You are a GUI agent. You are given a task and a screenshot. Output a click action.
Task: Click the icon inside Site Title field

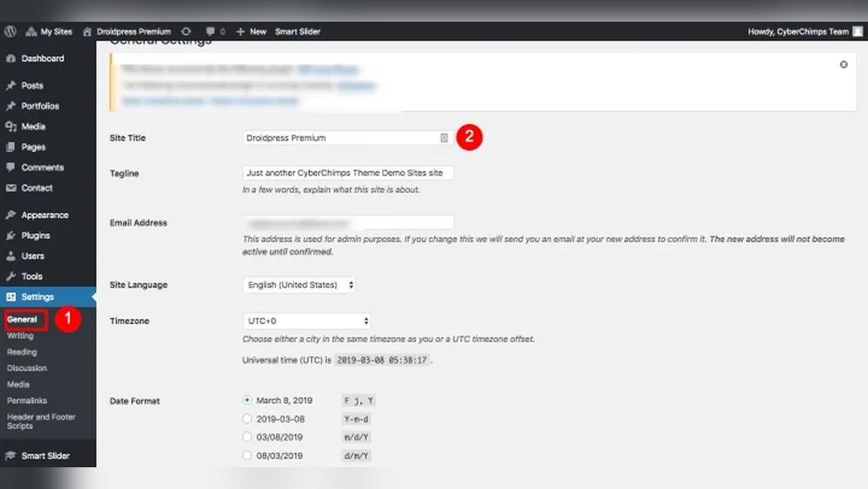pyautogui.click(x=444, y=138)
